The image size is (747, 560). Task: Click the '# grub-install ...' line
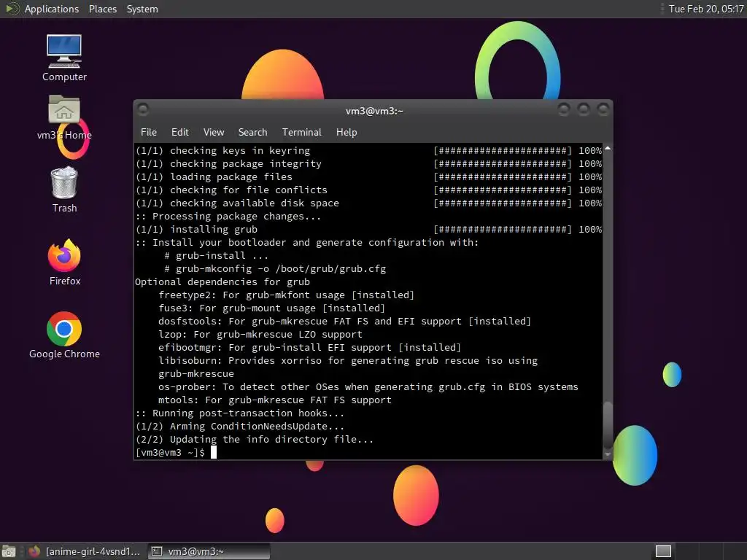pos(216,256)
